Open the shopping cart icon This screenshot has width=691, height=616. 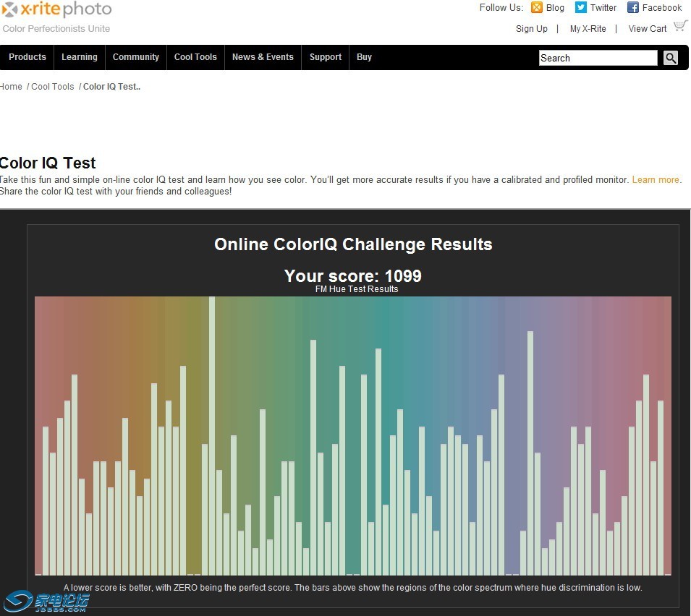point(680,27)
